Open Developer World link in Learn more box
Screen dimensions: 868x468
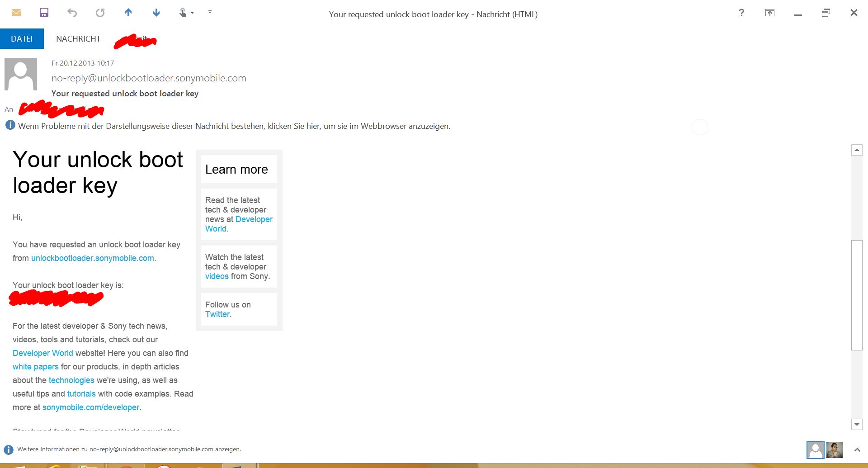(x=239, y=224)
